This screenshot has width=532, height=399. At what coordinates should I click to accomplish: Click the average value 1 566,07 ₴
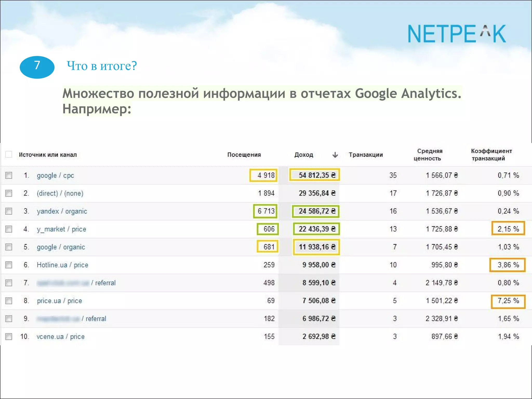pos(442,175)
